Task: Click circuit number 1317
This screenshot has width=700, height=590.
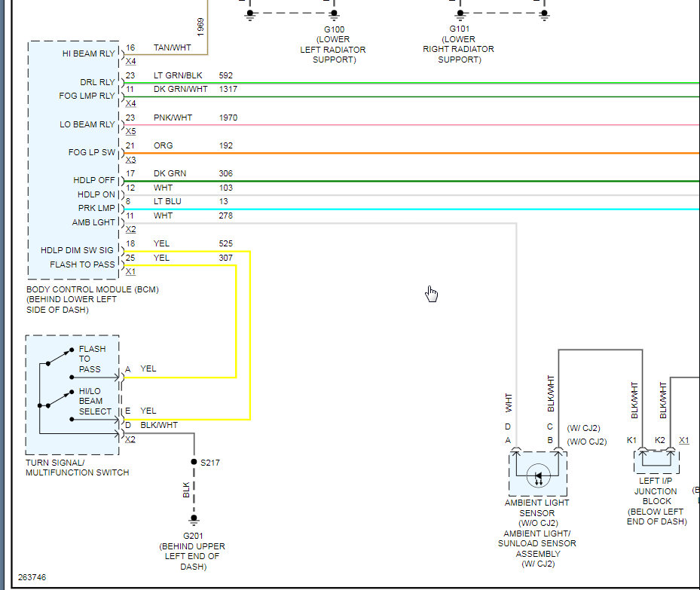Action: coord(228,89)
